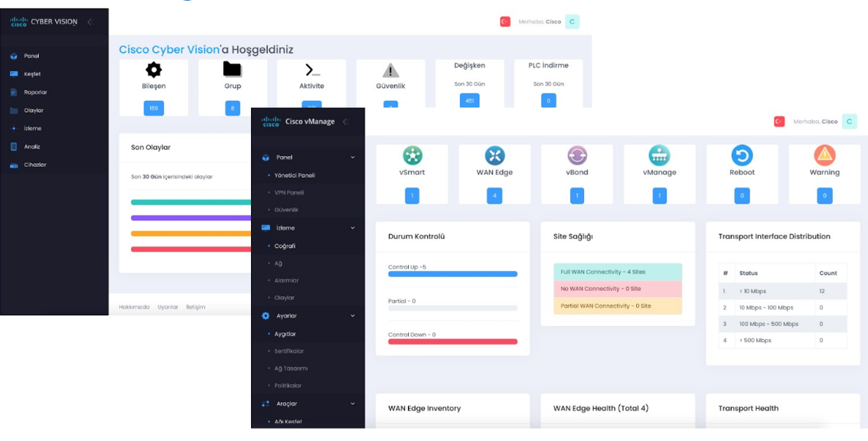Click the vBond orchestrator icon
Screen dimensions: 868x441
[x=576, y=155]
